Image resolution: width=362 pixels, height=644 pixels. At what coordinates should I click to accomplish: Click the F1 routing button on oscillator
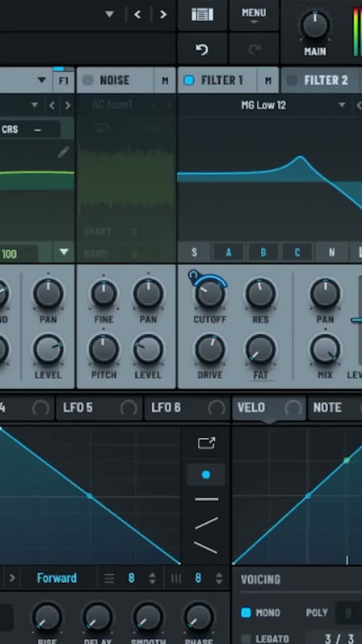pos(63,80)
